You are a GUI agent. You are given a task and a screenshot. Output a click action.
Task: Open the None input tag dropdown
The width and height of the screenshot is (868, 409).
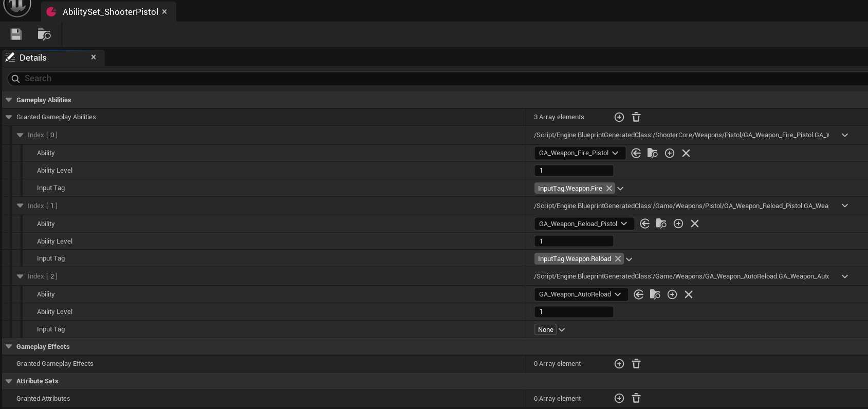click(562, 330)
